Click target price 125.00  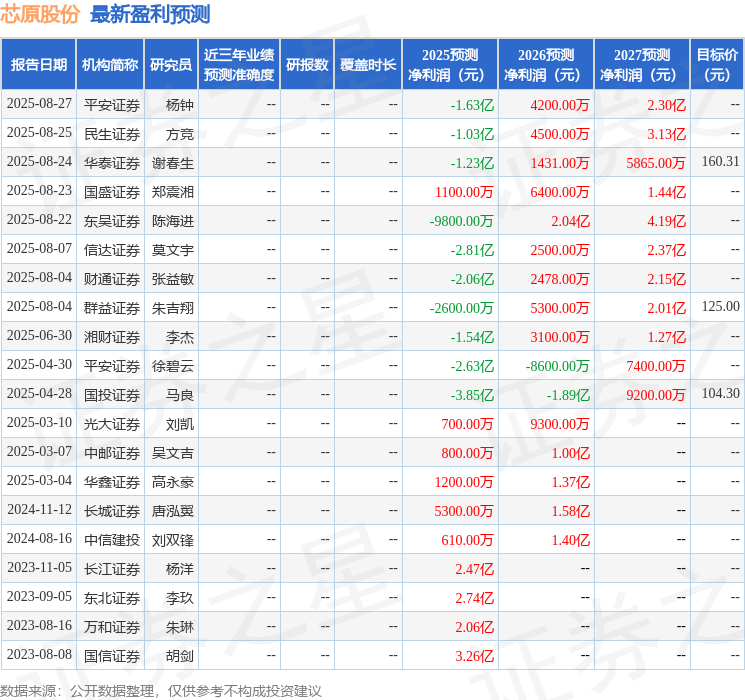pyautogui.click(x=720, y=307)
